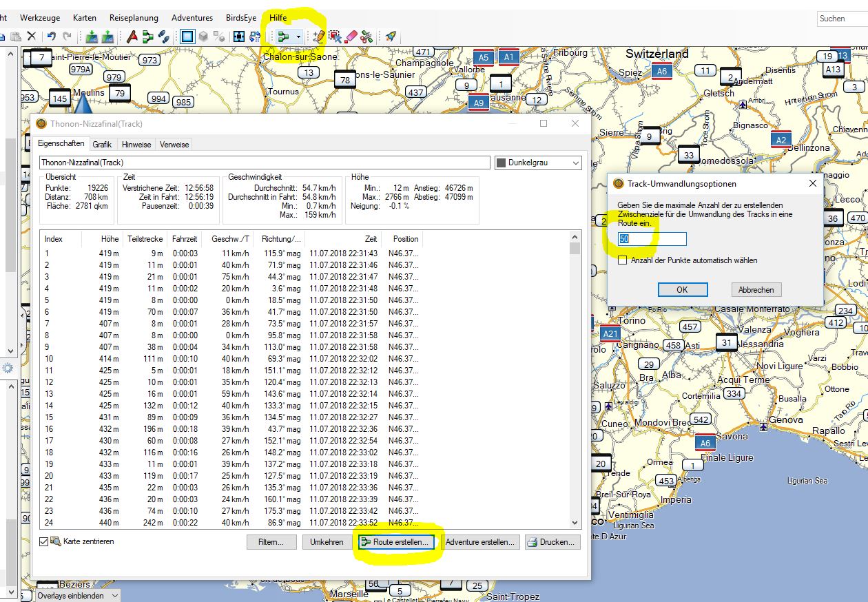Expand the route tool dropdown arrow

click(x=298, y=37)
